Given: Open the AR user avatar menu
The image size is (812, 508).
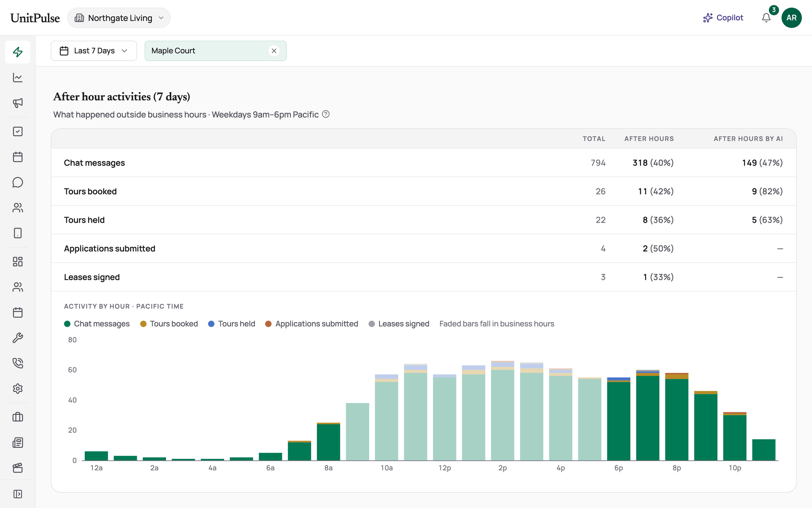Looking at the screenshot, I should click(x=791, y=18).
